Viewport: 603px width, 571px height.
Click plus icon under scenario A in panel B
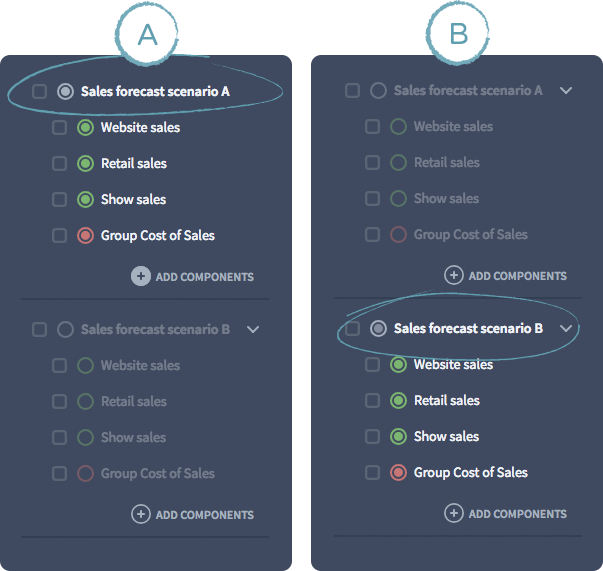tap(454, 275)
